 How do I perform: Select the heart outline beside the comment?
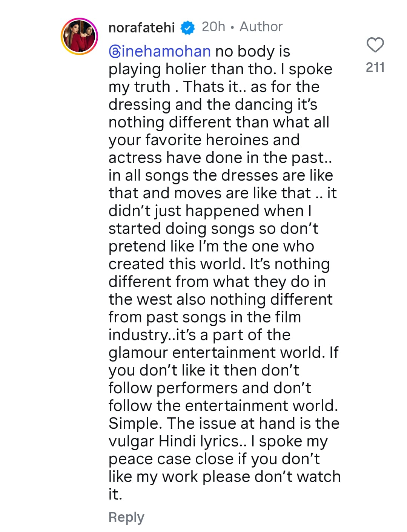click(376, 44)
